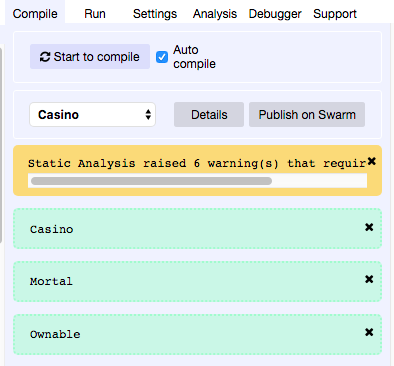The height and width of the screenshot is (366, 394).
Task: Click the left panel vertical scrollbar
Action: 1,145
